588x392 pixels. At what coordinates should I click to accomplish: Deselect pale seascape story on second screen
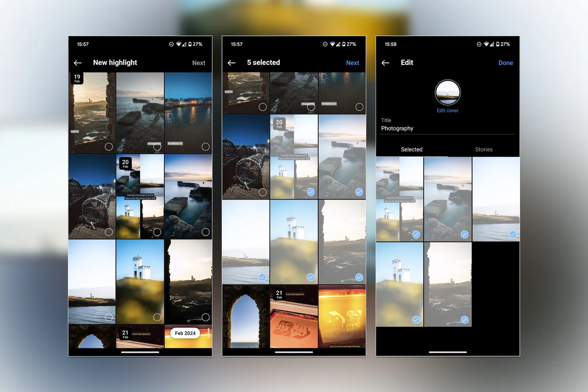point(262,277)
